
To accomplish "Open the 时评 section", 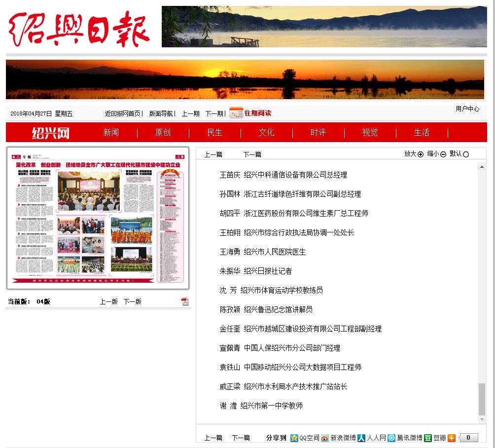I will tap(318, 133).
